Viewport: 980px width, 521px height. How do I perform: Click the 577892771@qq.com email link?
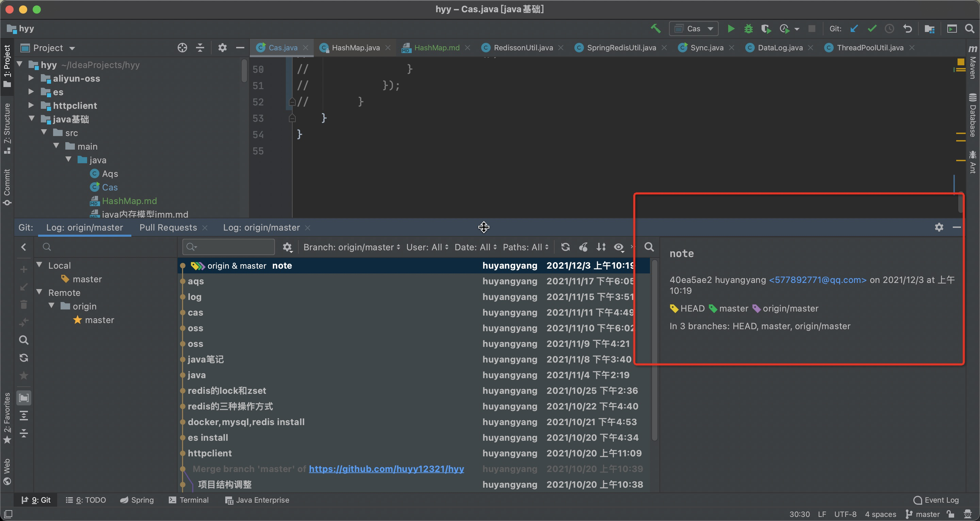point(818,280)
